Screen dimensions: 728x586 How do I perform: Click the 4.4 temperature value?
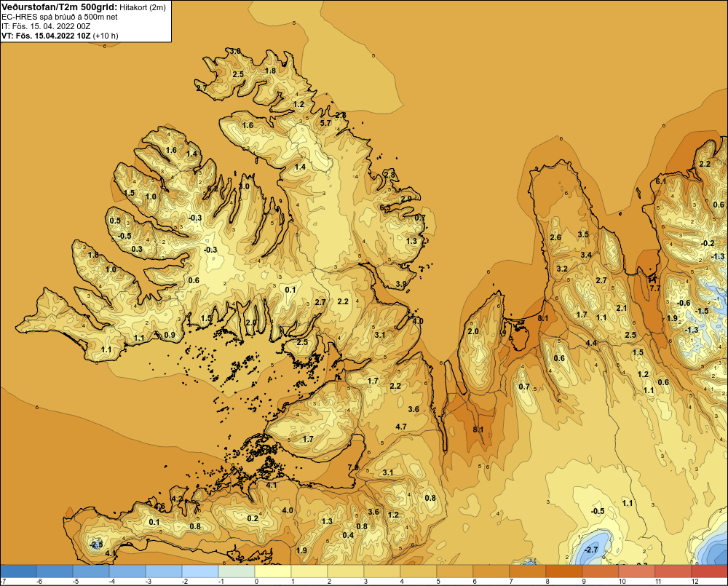click(591, 343)
